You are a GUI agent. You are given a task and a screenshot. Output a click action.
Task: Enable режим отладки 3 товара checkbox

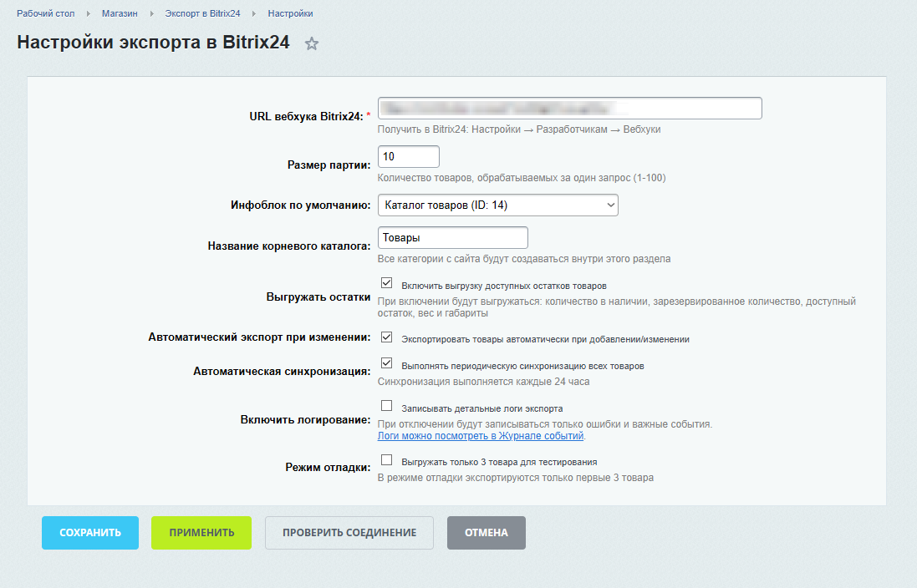point(386,460)
